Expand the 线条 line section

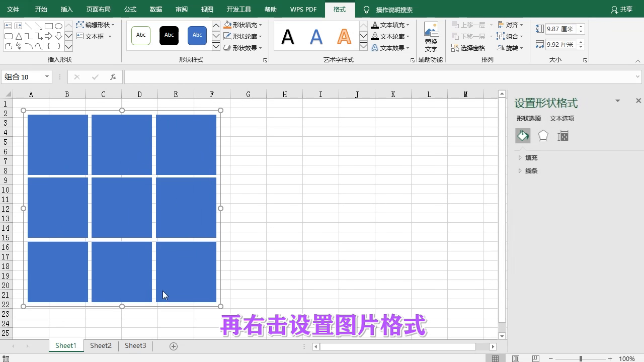click(x=531, y=171)
